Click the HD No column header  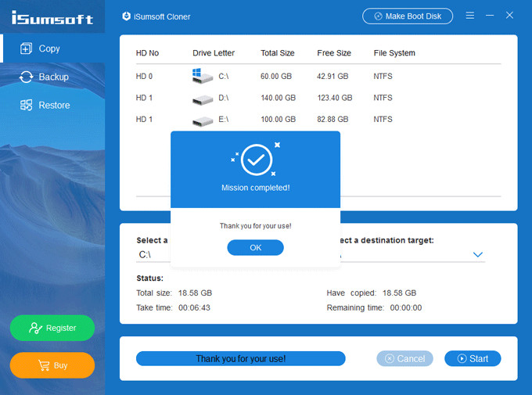147,53
